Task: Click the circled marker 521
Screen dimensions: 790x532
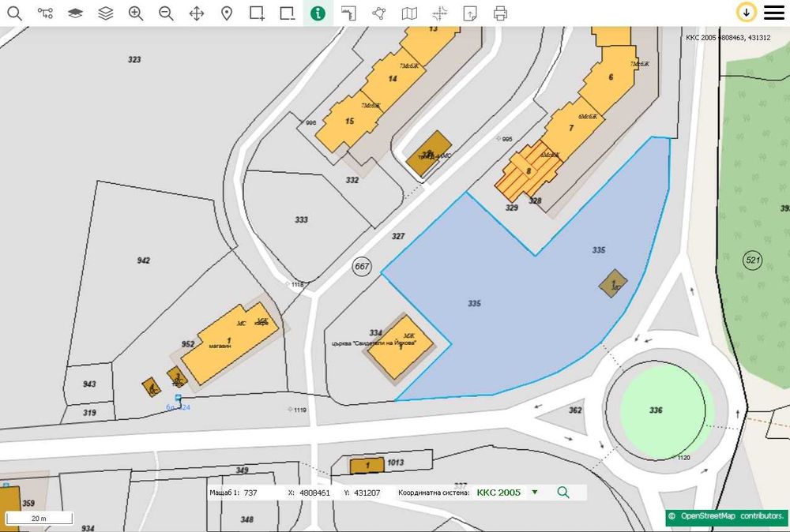Action: coord(753,260)
